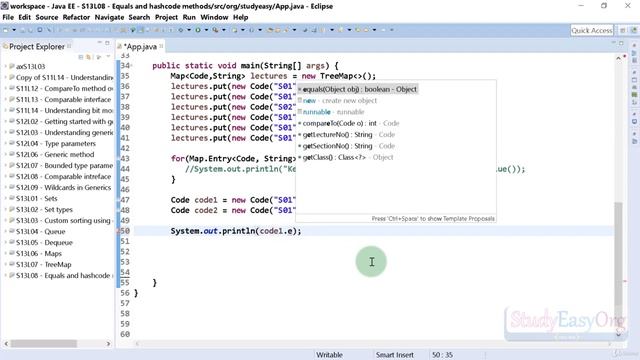Select S12L06 - Generic method project
640x360 pixels.
click(x=55, y=154)
